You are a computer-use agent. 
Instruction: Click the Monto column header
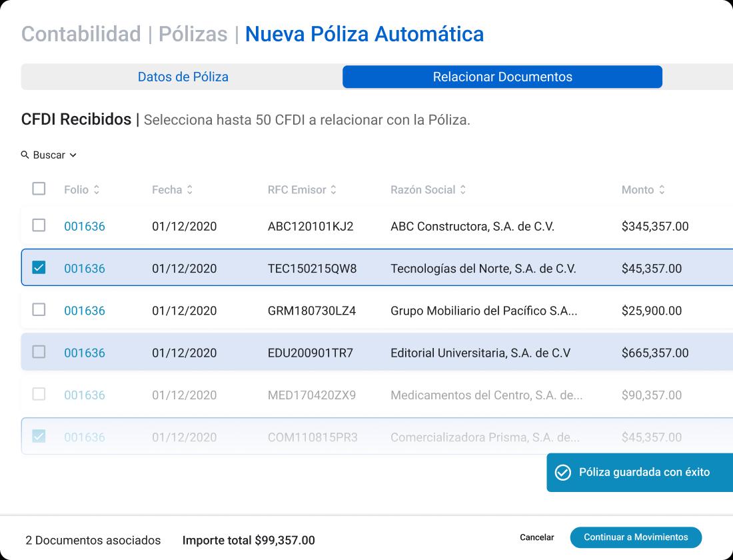(638, 189)
